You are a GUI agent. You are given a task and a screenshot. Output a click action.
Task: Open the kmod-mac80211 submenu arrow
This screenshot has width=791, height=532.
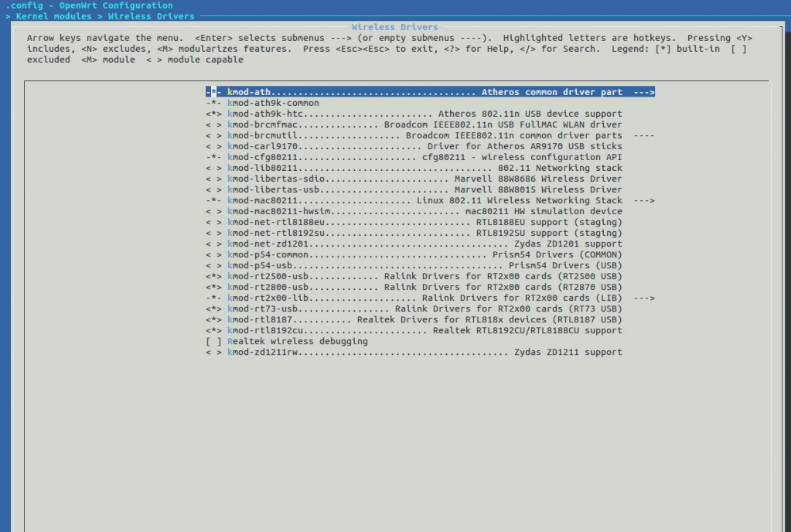click(644, 201)
